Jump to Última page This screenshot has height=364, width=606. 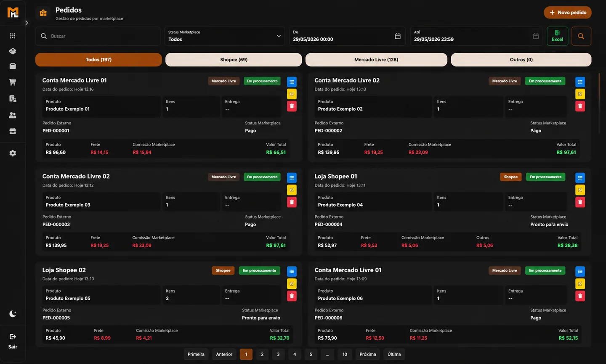point(394,354)
